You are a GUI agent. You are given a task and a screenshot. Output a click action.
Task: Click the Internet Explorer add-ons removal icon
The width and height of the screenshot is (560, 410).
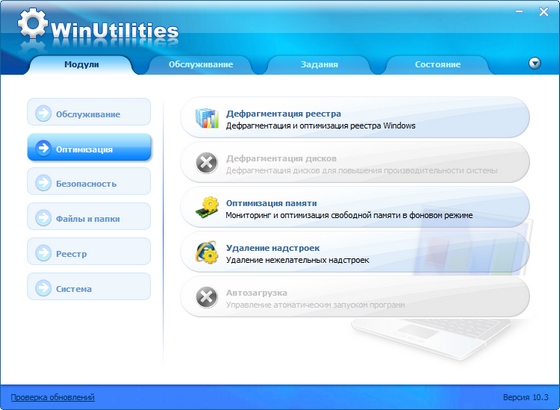[206, 252]
